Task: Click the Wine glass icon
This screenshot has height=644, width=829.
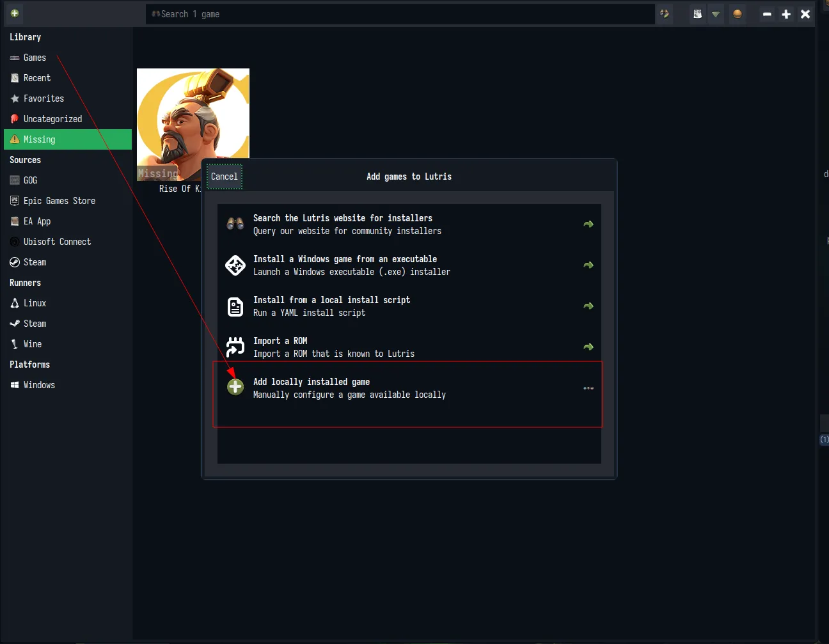Action: (15, 344)
